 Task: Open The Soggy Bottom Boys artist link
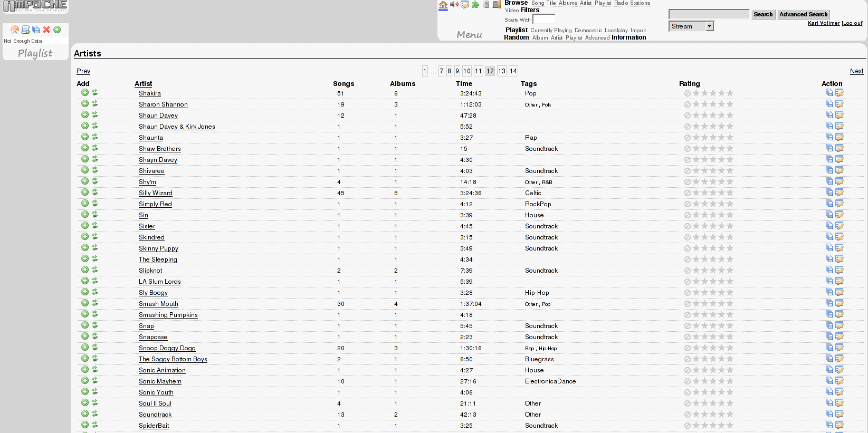(x=173, y=359)
